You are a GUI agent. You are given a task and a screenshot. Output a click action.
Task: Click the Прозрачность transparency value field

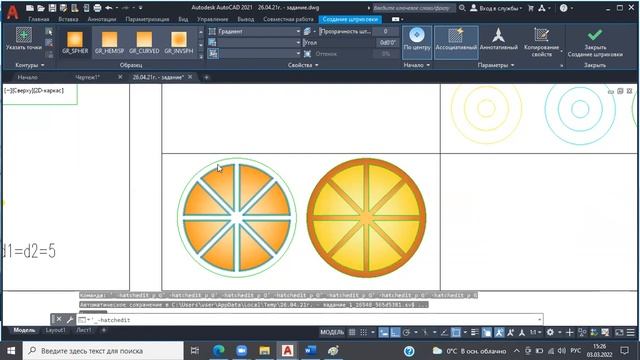[x=386, y=31]
